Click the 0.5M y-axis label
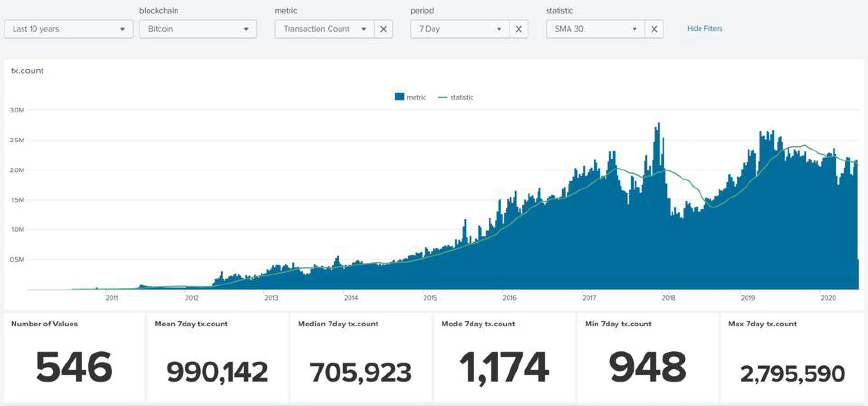 click(17, 260)
